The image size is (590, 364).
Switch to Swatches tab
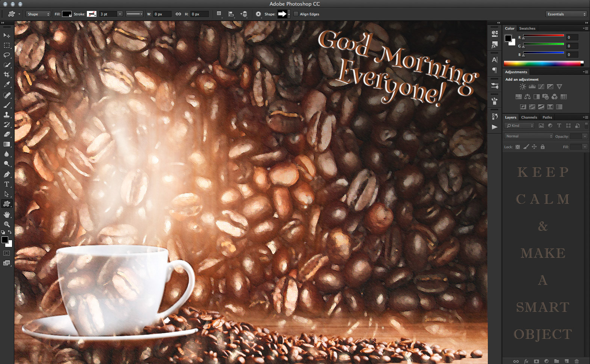tap(527, 29)
